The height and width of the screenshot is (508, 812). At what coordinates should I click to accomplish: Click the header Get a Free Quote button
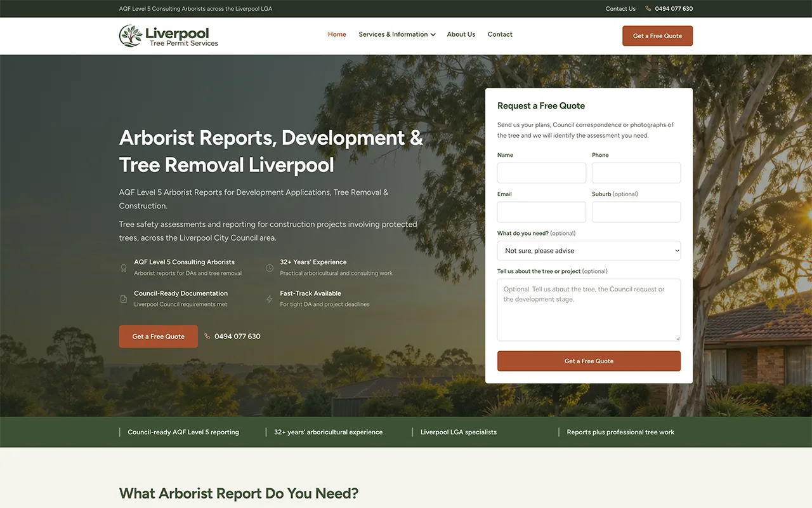tap(657, 36)
